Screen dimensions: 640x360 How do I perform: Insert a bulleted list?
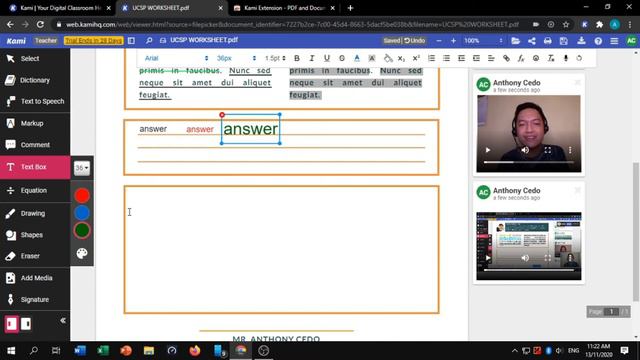click(447, 58)
